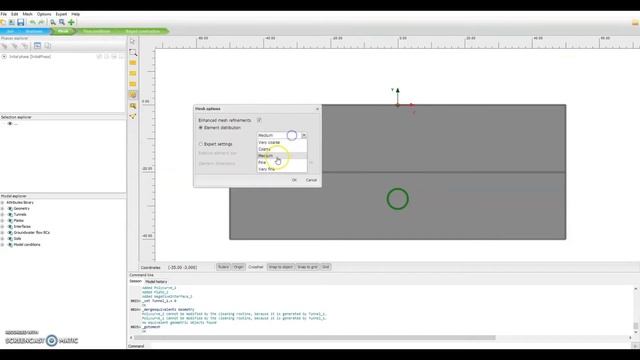The image size is (640, 360).
Task: Choose Coarse from the dropdown list
Action: pos(282,149)
